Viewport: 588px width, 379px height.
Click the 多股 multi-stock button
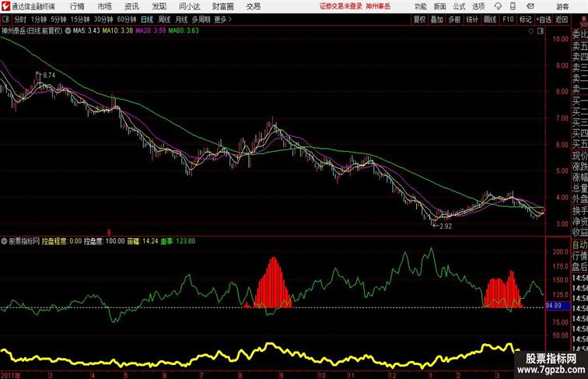pyautogui.click(x=454, y=19)
